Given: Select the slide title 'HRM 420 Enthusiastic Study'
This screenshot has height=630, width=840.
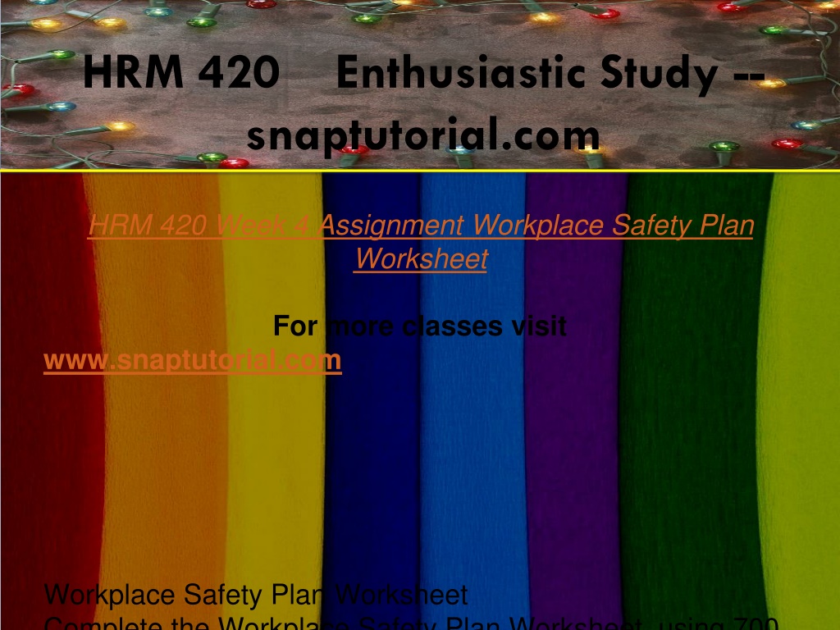Looking at the screenshot, I should click(424, 73).
